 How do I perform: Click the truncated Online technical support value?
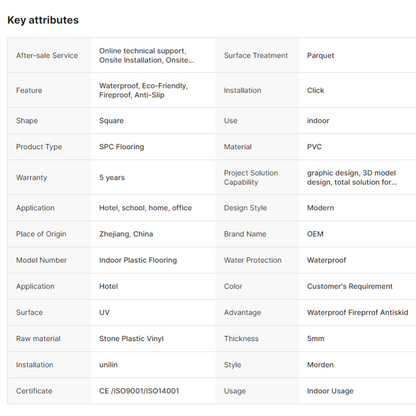tap(147, 55)
